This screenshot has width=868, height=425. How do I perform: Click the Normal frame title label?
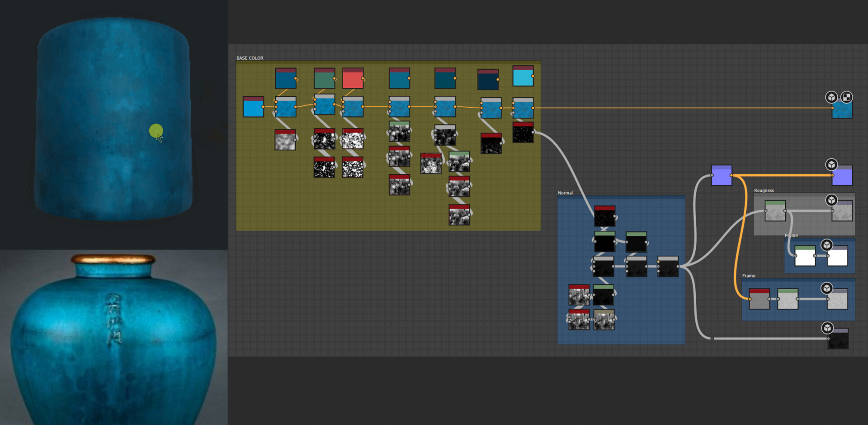click(565, 193)
